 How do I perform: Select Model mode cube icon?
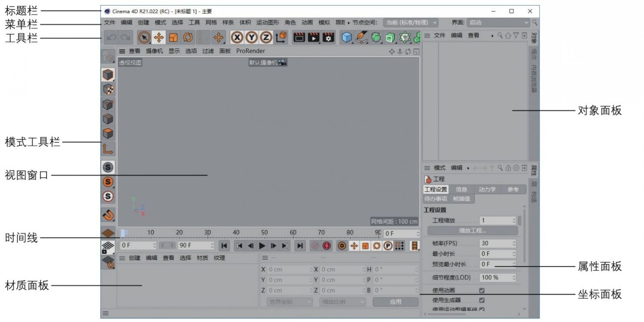click(x=108, y=75)
